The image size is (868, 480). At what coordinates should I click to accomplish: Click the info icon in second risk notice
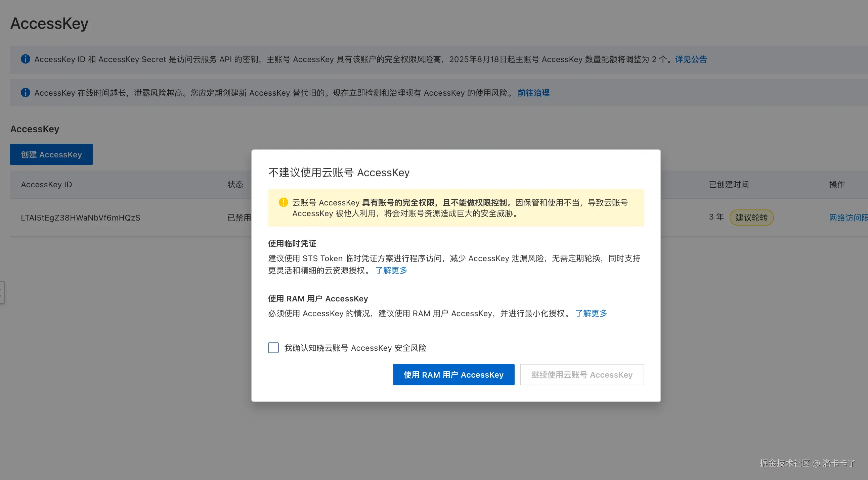(x=25, y=93)
